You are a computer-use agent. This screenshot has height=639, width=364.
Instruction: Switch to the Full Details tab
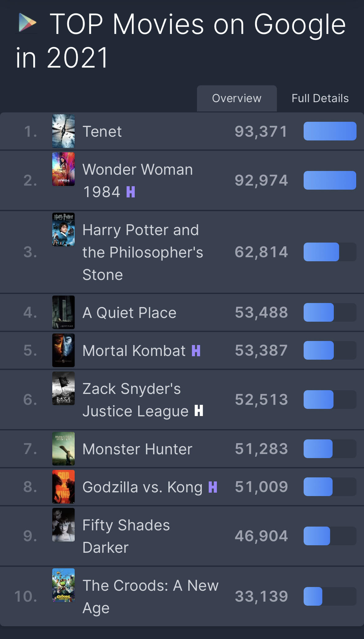coord(320,98)
